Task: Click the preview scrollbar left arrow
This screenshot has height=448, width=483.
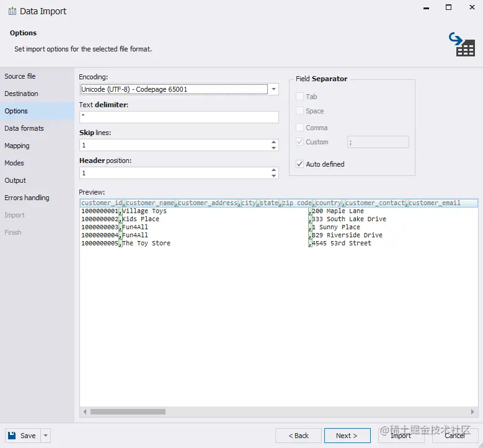Action: (85, 411)
